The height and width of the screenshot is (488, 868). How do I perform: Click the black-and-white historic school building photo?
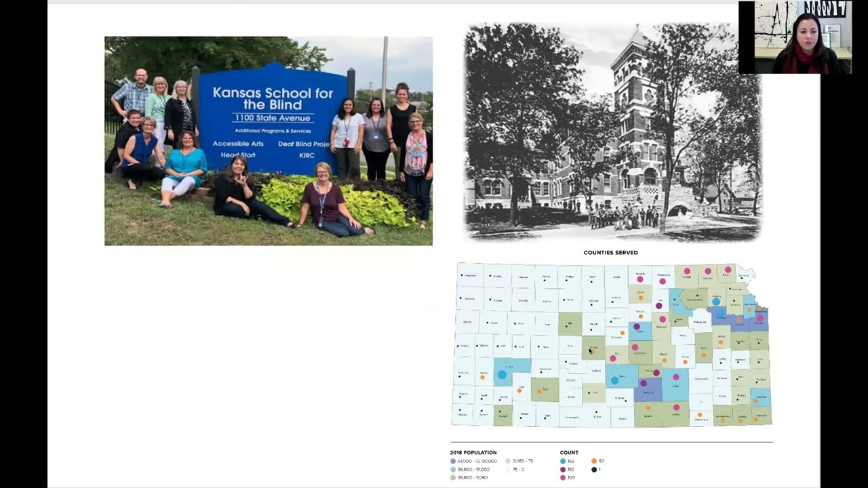612,134
